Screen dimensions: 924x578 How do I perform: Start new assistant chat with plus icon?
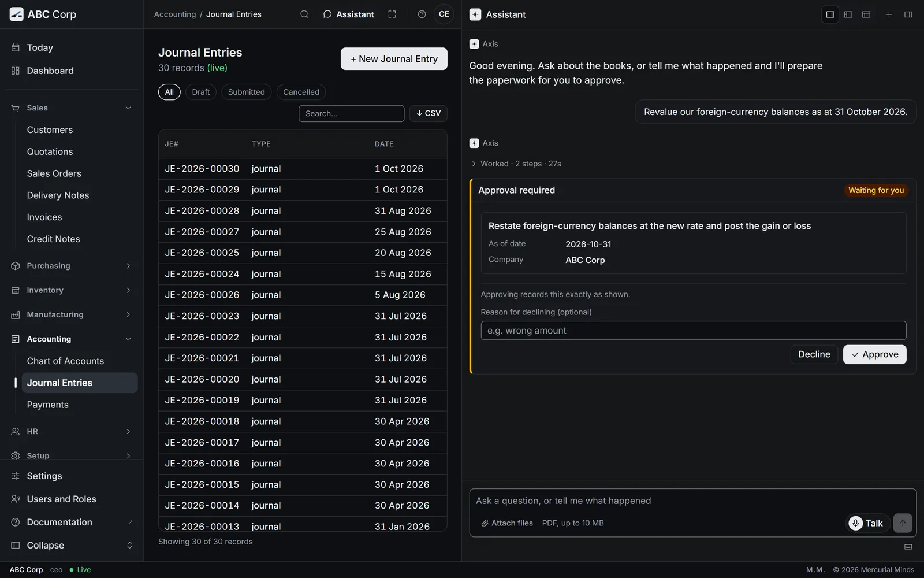point(889,14)
